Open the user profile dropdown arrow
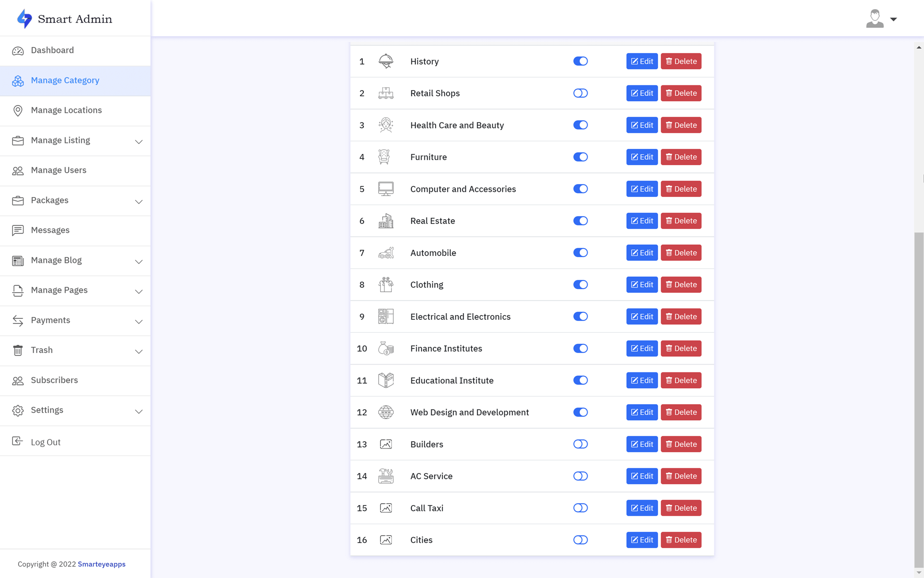924x578 pixels. [893, 19]
